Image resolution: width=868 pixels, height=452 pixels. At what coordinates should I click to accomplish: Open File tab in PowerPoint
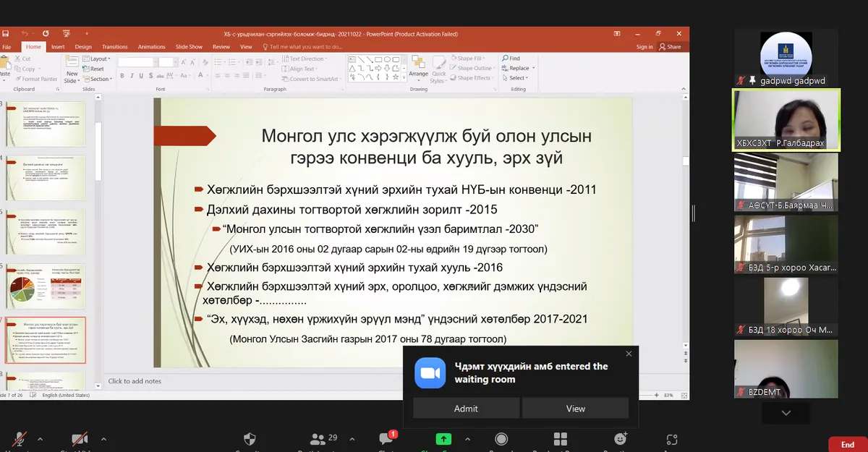point(7,46)
